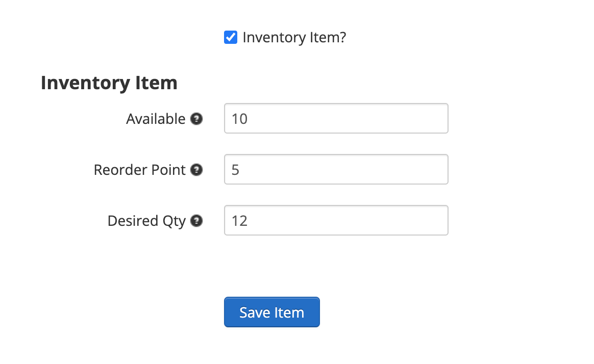Screen dimensions: 594x364
Task: Click the "Inventory Item?" checkbox label text
Action: point(294,37)
